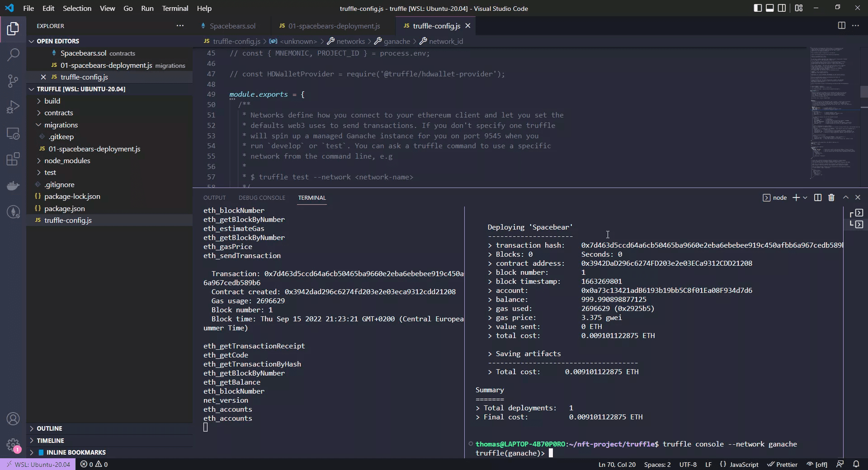Click Explorer more actions ellipsis

180,26
